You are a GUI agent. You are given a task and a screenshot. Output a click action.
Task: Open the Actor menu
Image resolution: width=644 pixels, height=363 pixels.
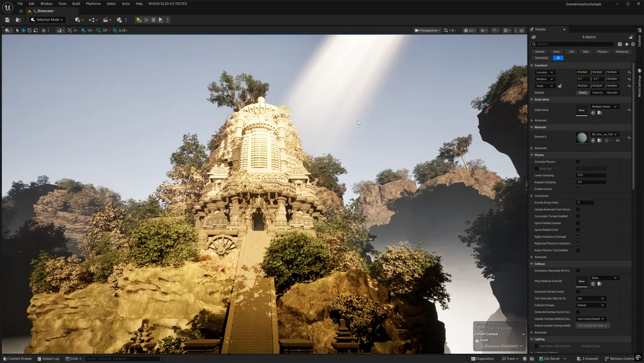[126, 4]
